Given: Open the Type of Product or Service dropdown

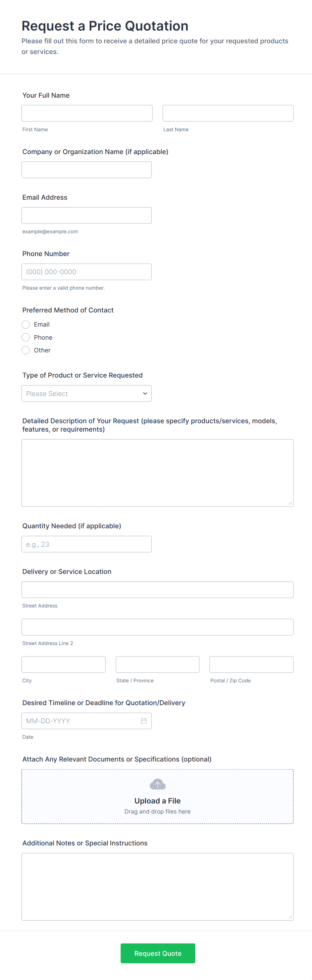Looking at the screenshot, I should [x=86, y=393].
